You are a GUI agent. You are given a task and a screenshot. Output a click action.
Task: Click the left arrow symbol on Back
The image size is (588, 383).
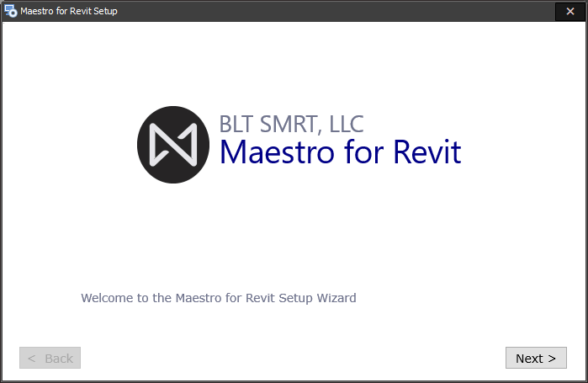(x=31, y=359)
